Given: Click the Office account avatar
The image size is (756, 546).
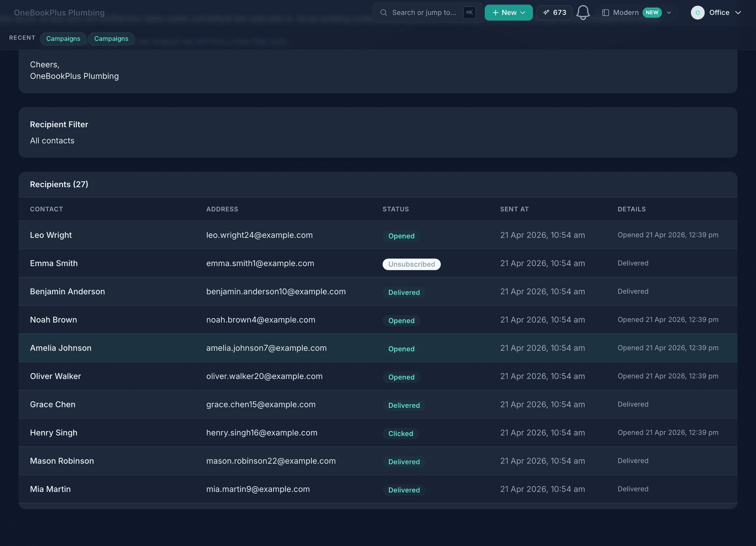Looking at the screenshot, I should [x=697, y=13].
